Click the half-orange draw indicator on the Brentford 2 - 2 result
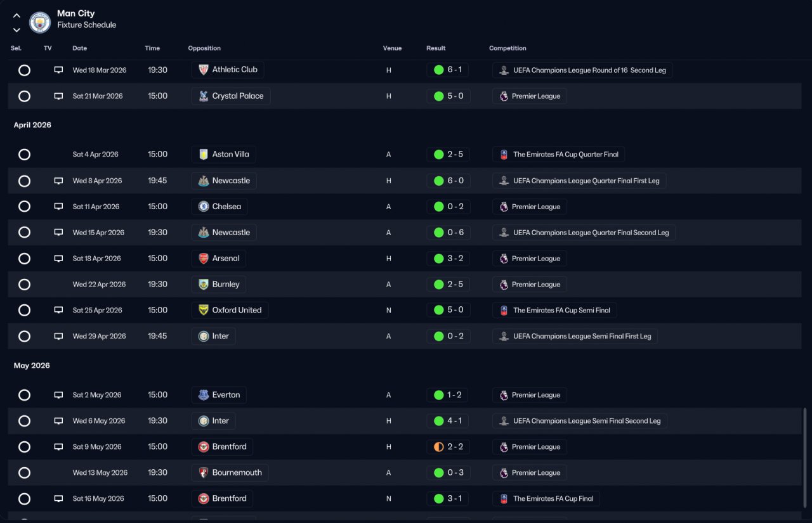The height and width of the screenshot is (523, 812). point(438,447)
